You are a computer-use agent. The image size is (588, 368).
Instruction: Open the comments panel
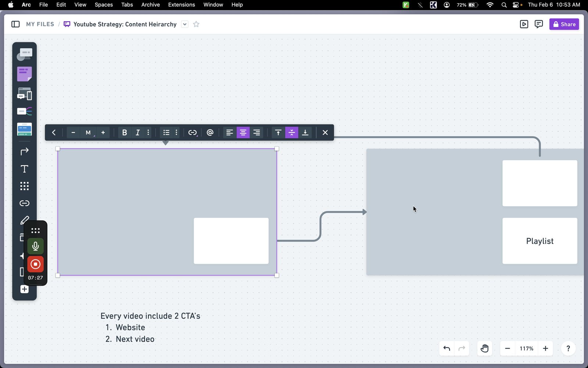click(539, 24)
